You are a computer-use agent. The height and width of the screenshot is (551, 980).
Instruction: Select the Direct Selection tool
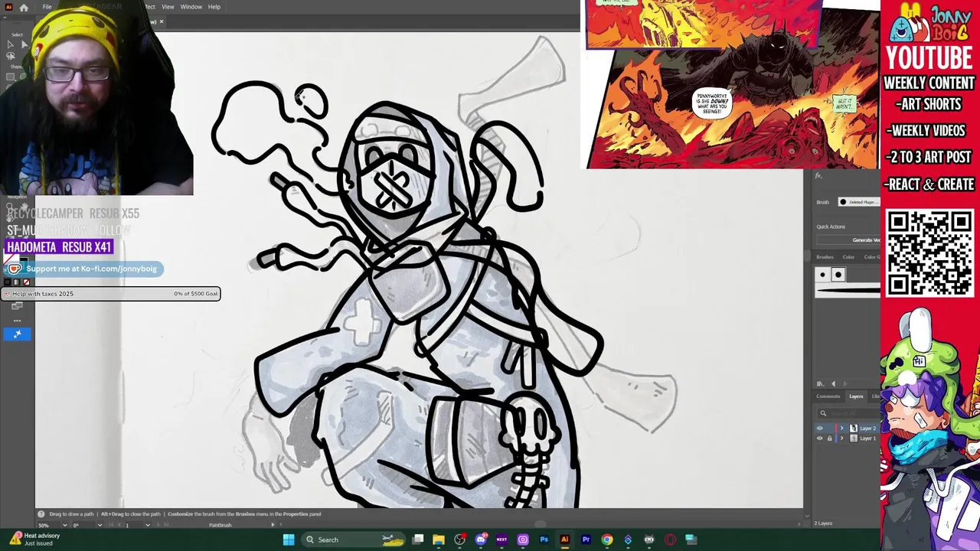(x=24, y=44)
